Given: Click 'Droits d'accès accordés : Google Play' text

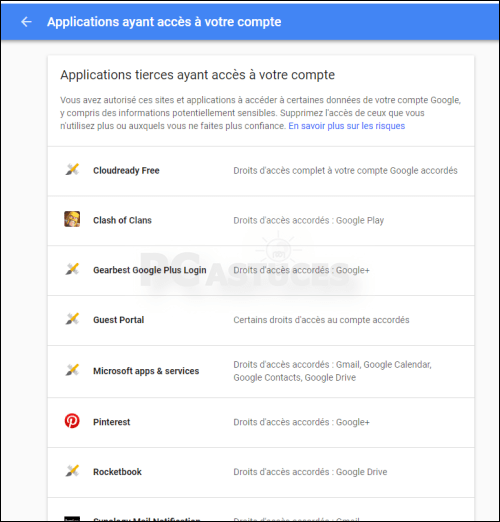Looking at the screenshot, I should point(309,221).
